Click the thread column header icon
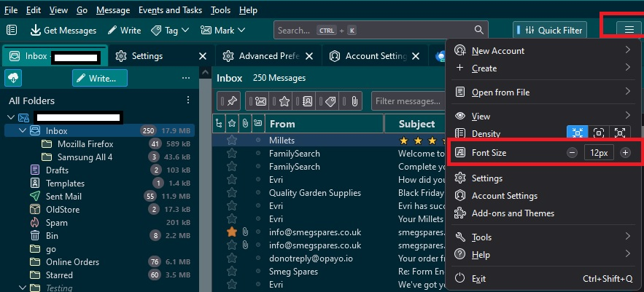This screenshot has height=292, width=644. (219, 124)
